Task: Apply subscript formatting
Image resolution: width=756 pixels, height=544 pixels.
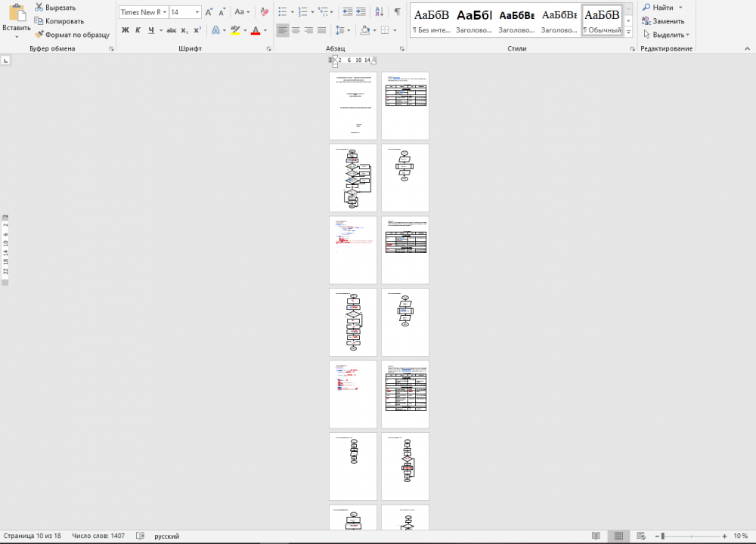Action: pos(184,30)
